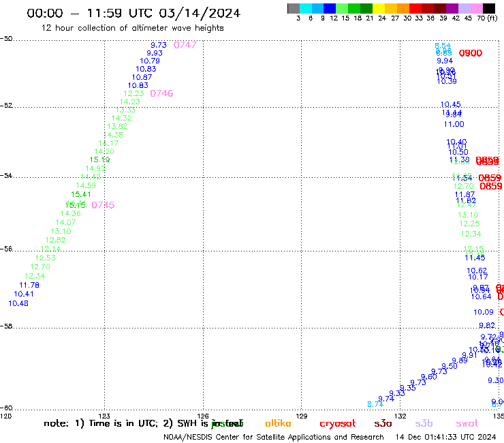The width and height of the screenshot is (504, 443).
Task: Pick the black swatch above label 70
Action: tap(489, 9)
